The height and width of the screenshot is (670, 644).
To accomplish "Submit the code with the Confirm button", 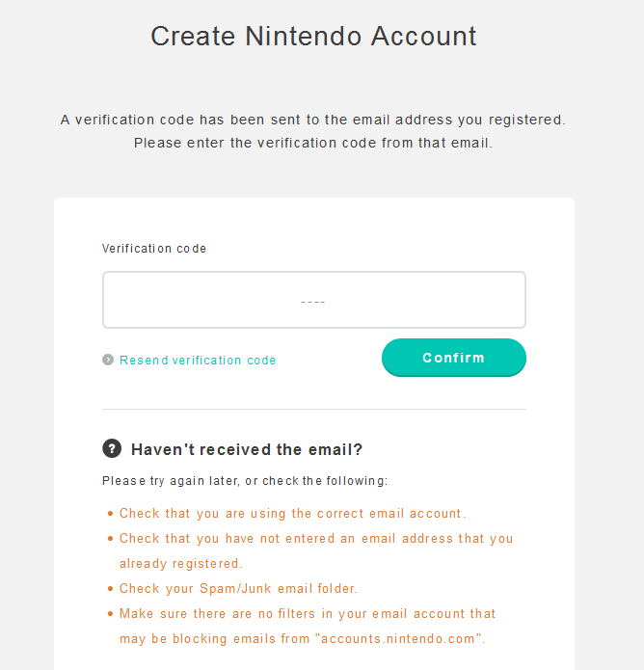I will [x=454, y=358].
